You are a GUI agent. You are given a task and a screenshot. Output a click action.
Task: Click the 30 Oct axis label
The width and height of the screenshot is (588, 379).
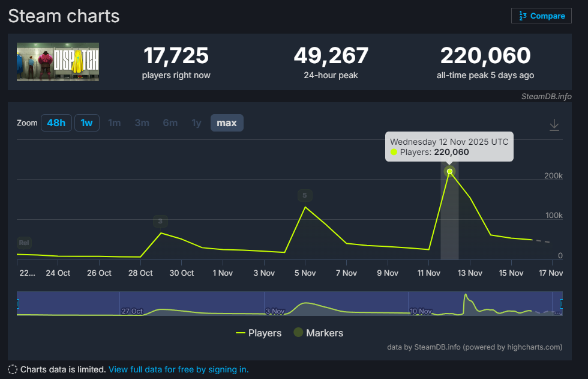181,273
